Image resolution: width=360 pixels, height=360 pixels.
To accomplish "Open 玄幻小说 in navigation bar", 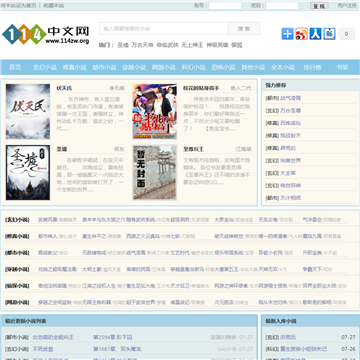I will [45, 67].
